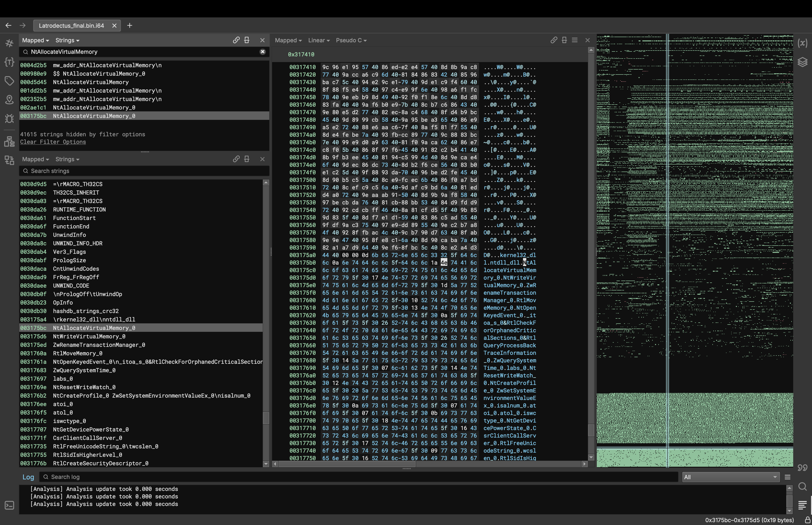Open the log options hamburger menu
This screenshot has height=525, width=812.
coord(788,477)
